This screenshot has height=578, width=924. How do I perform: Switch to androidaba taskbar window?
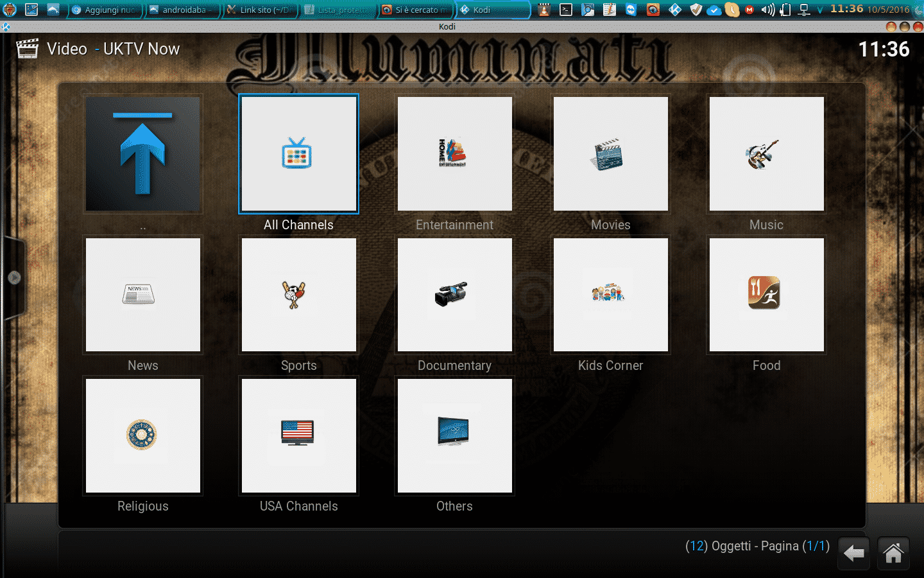pos(182,10)
